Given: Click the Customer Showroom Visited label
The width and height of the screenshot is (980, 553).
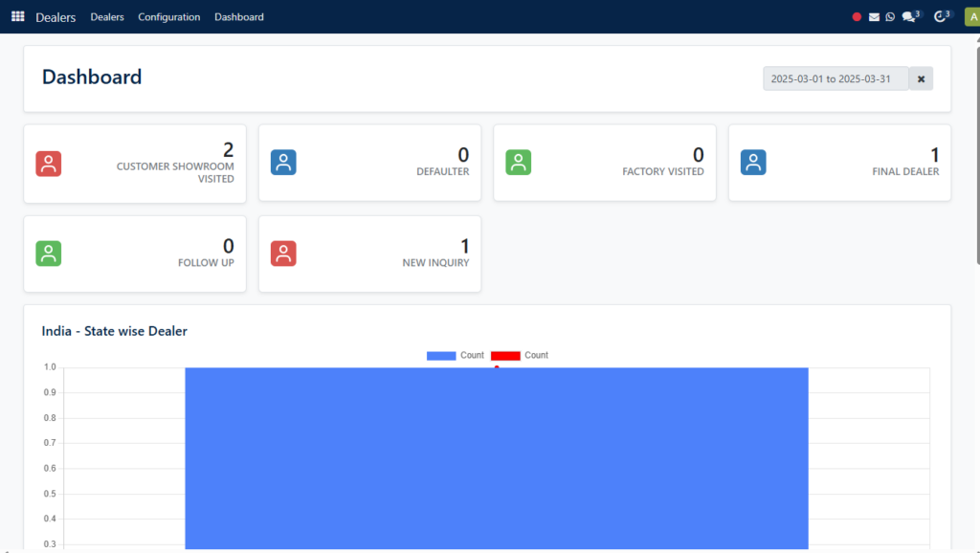Looking at the screenshot, I should click(175, 172).
